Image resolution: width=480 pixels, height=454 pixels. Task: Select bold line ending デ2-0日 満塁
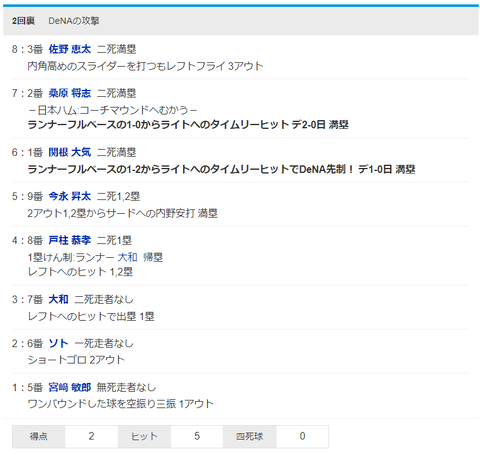(x=188, y=125)
